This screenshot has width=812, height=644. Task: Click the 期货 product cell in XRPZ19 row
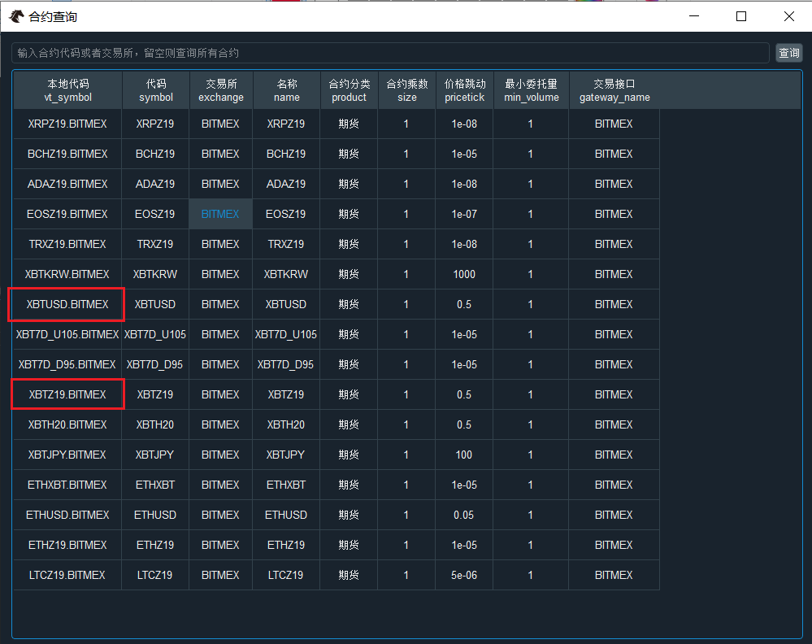(349, 124)
